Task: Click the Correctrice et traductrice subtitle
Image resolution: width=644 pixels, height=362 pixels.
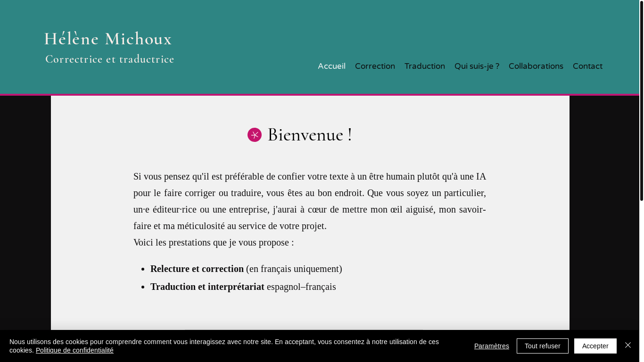Action: tap(110, 59)
